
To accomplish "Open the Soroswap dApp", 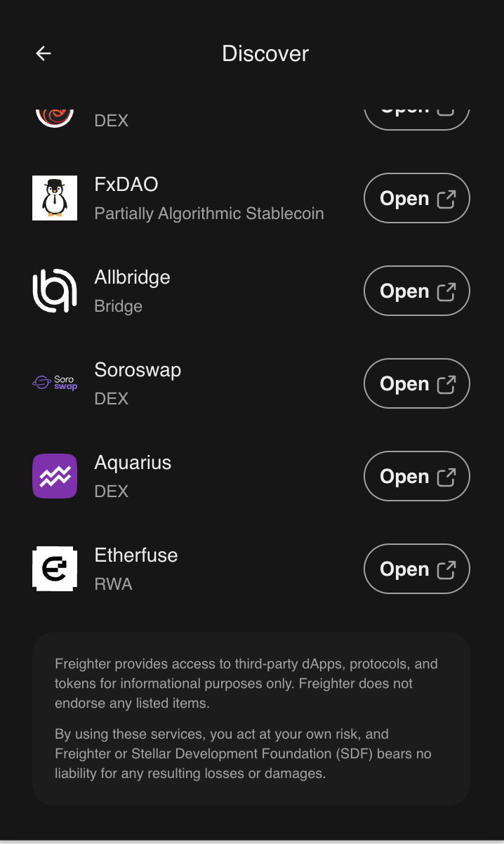I will click(x=416, y=384).
